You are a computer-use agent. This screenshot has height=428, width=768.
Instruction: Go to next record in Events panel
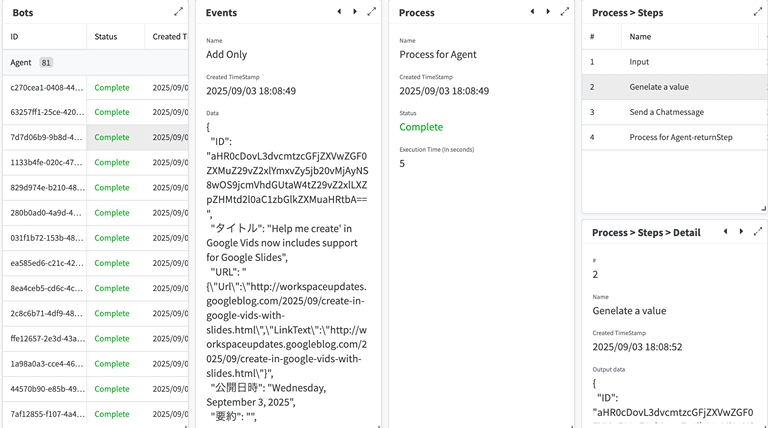355,12
